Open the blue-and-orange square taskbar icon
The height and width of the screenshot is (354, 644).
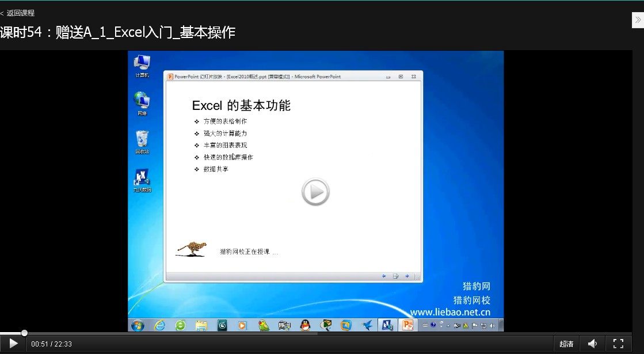[x=346, y=326]
